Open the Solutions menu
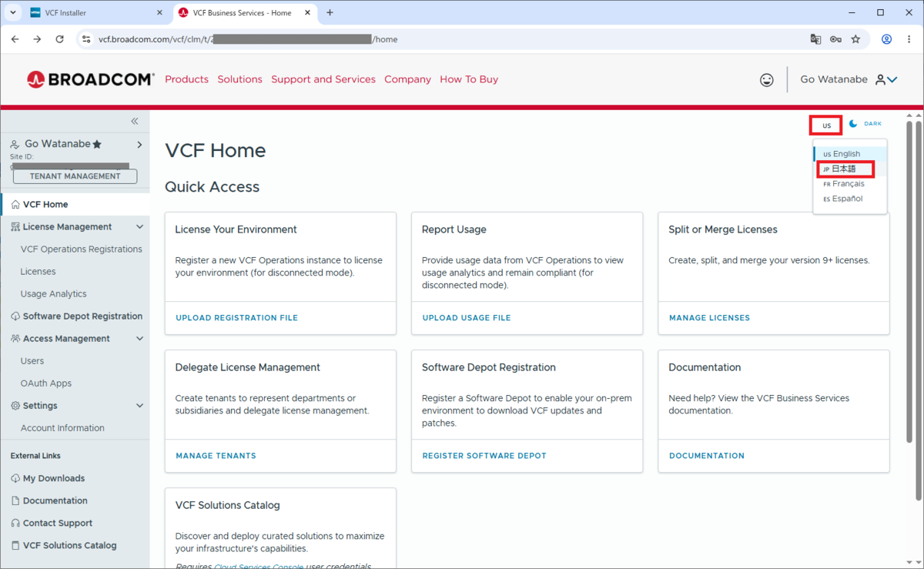924x569 pixels. click(239, 79)
